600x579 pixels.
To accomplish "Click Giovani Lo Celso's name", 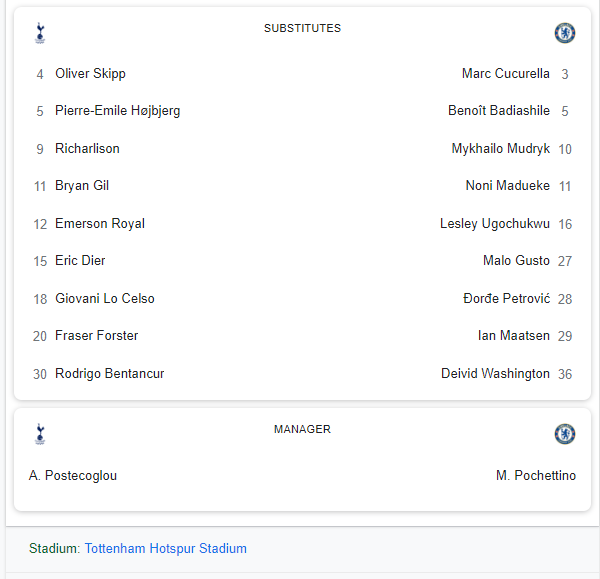I will pos(105,298).
